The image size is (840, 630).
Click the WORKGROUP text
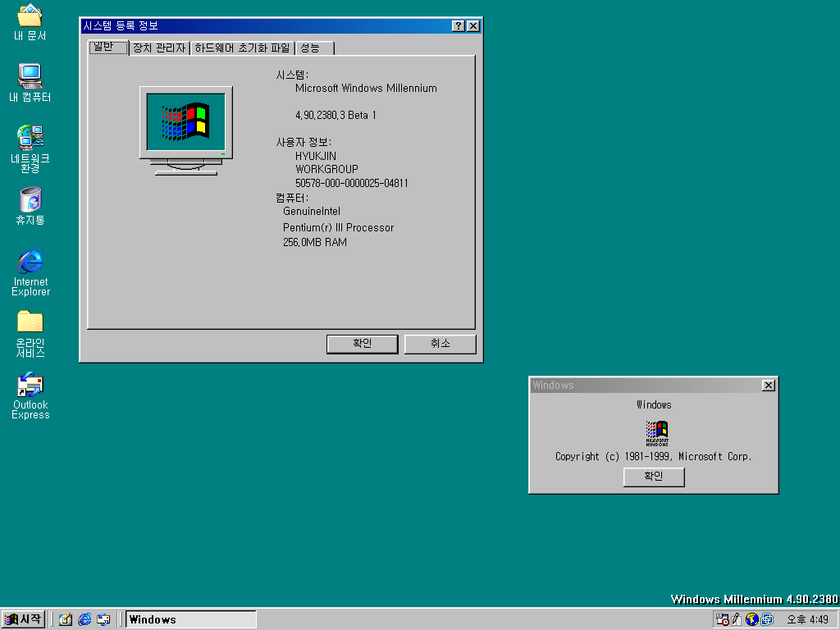click(x=326, y=169)
